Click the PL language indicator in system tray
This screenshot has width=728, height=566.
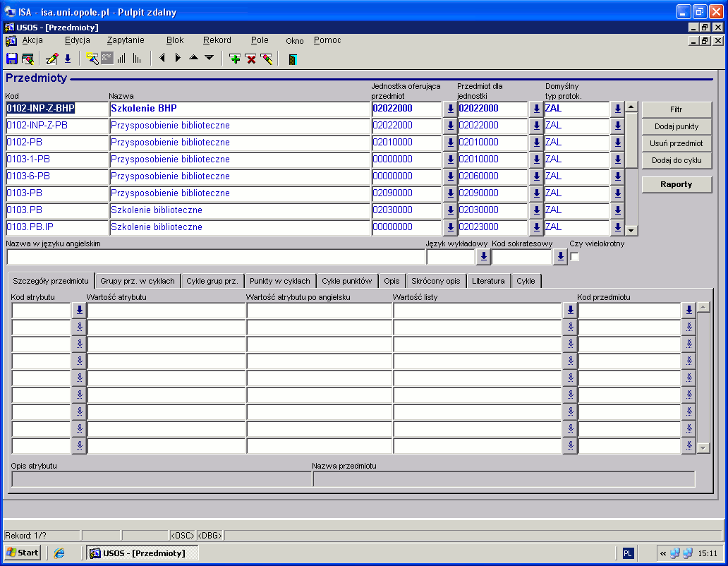[628, 553]
